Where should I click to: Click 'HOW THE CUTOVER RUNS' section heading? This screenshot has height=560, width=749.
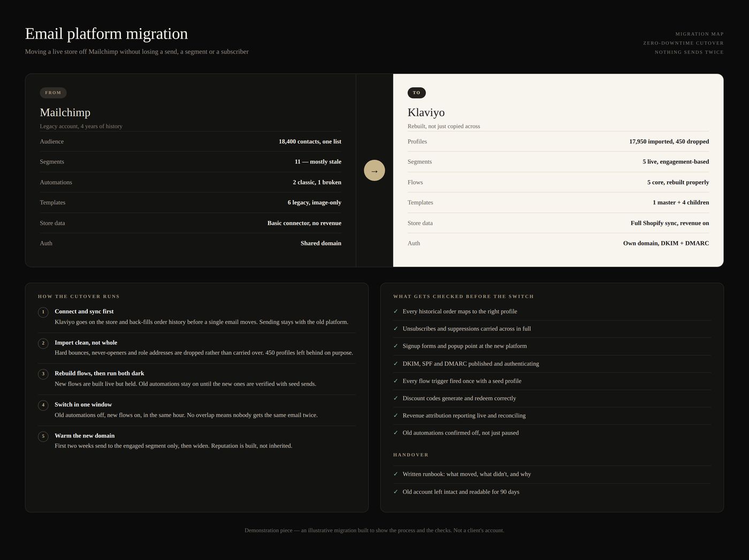click(79, 296)
